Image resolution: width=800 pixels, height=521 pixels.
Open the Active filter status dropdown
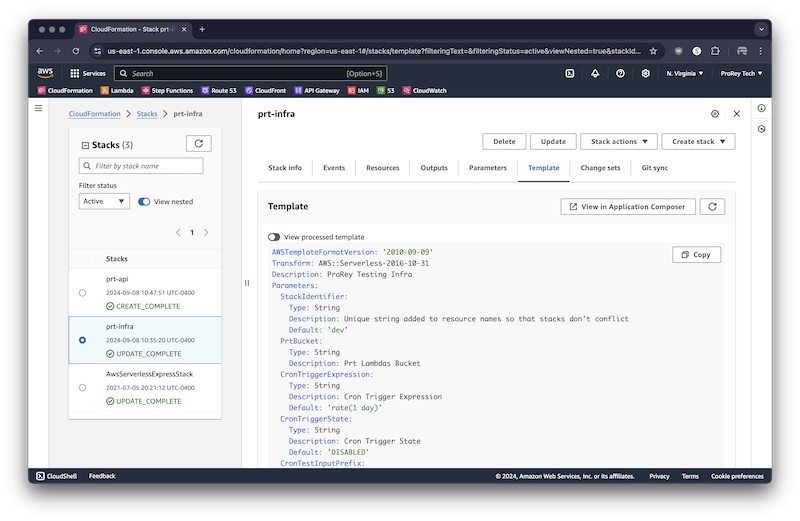click(x=104, y=202)
